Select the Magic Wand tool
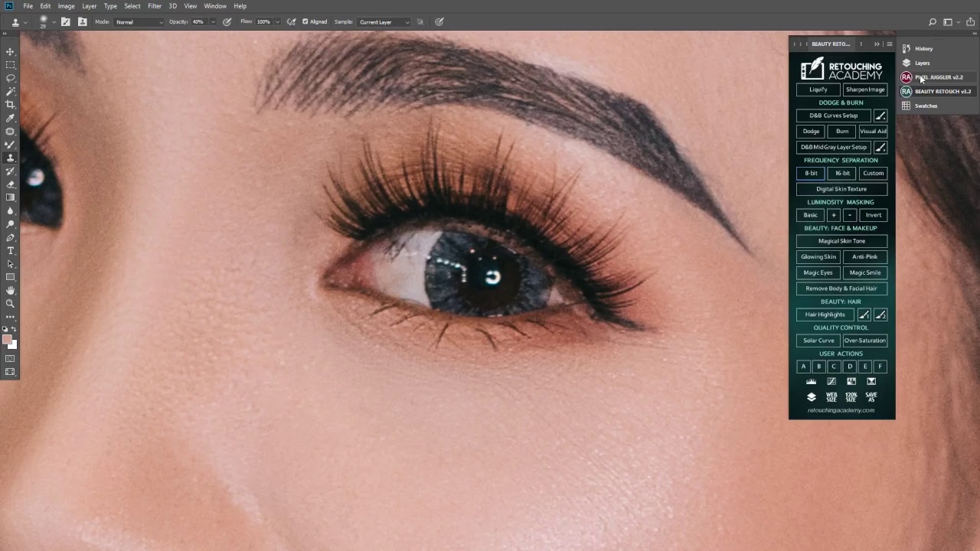The width and height of the screenshot is (980, 551). (10, 91)
